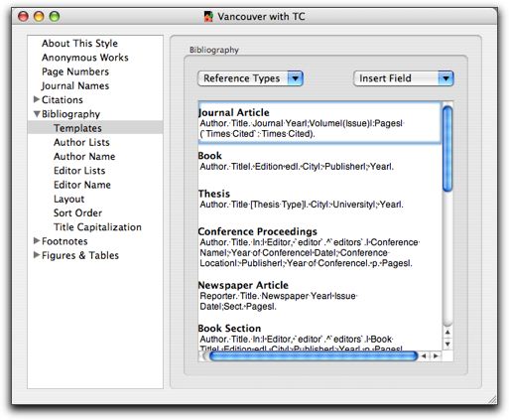Viewport: 509px width, 420px height.
Task: Minimize the window with yellow button
Action: coord(39,16)
